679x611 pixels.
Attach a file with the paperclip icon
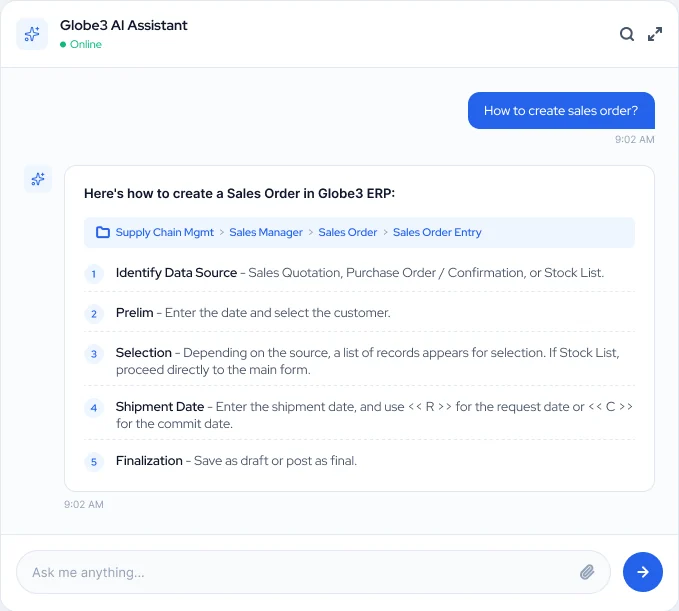tap(587, 572)
